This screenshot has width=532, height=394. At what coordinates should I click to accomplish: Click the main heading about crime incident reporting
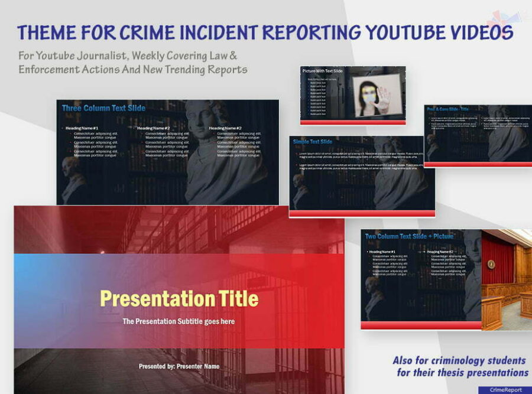pos(264,32)
